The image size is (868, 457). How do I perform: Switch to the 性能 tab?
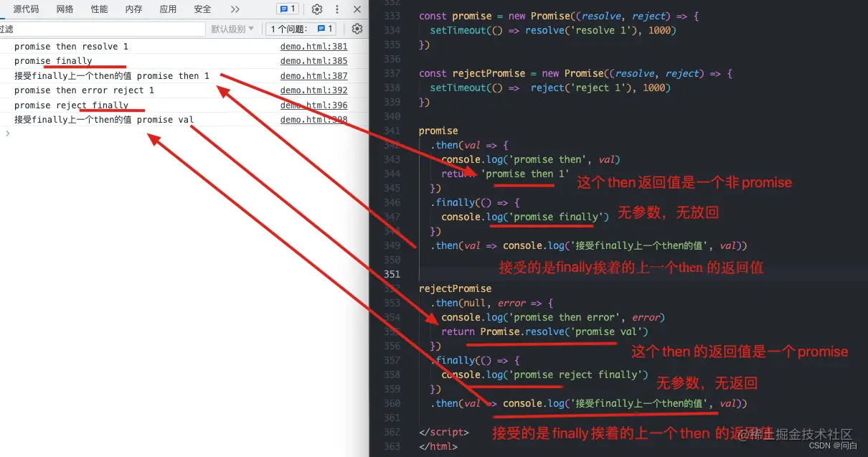pyautogui.click(x=99, y=9)
